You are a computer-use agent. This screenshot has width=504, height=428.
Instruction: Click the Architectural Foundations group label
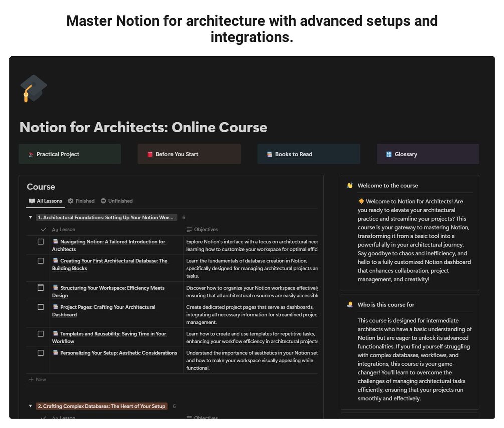tap(106, 218)
